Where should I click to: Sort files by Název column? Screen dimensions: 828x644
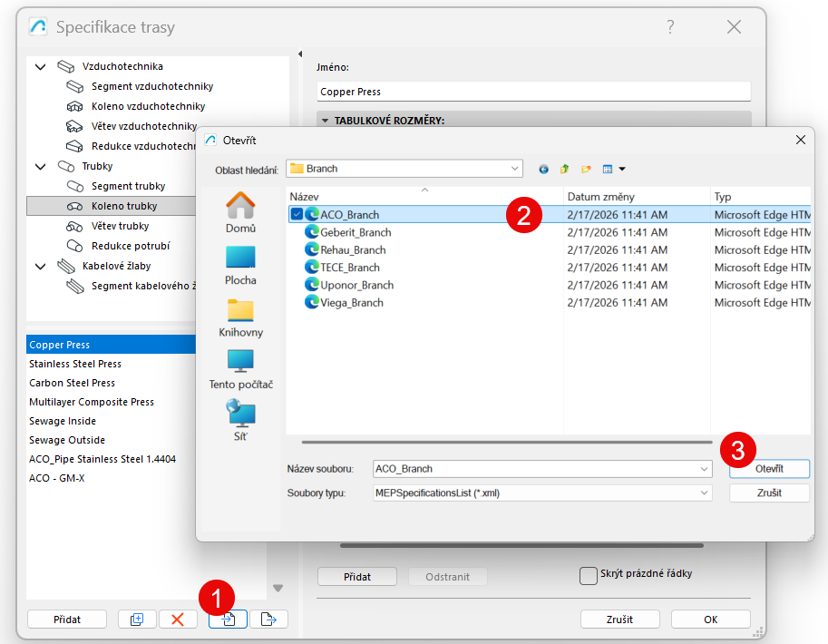pyautogui.click(x=424, y=197)
